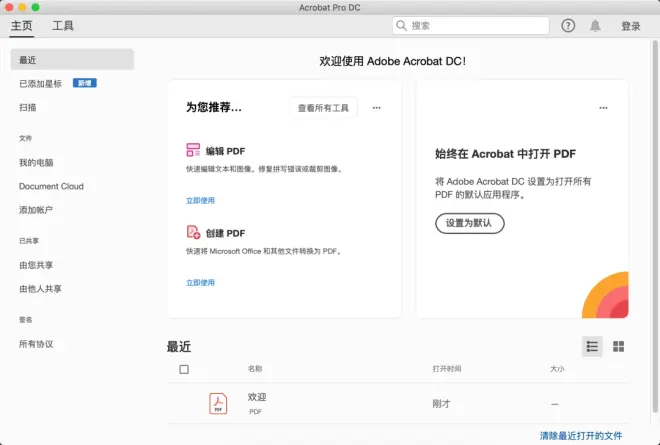The width and height of the screenshot is (660, 445).
Task: Click the Create PDF tool icon
Action: click(193, 232)
